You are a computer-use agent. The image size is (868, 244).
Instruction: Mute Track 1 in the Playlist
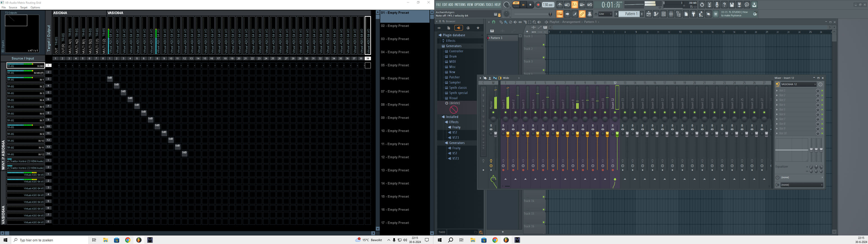coord(543,45)
